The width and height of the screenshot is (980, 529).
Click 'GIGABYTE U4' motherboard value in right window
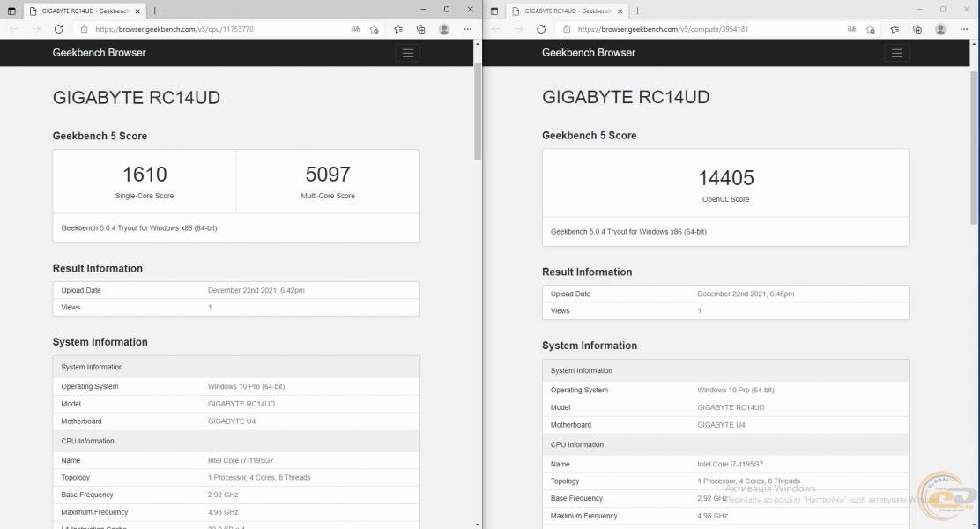[x=721, y=425]
